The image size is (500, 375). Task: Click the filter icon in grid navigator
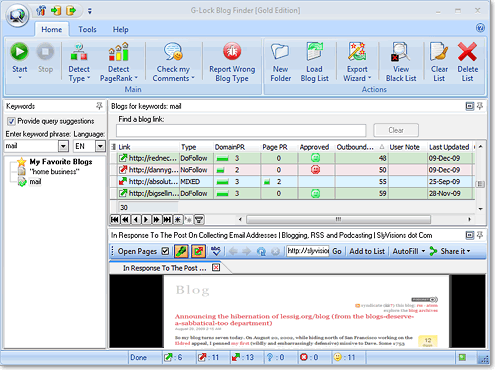[199, 220]
